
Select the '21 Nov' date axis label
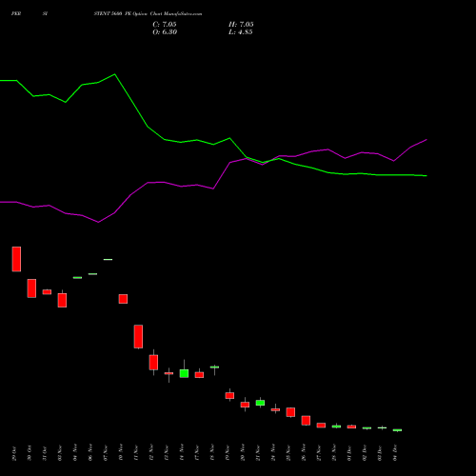coord(258,453)
